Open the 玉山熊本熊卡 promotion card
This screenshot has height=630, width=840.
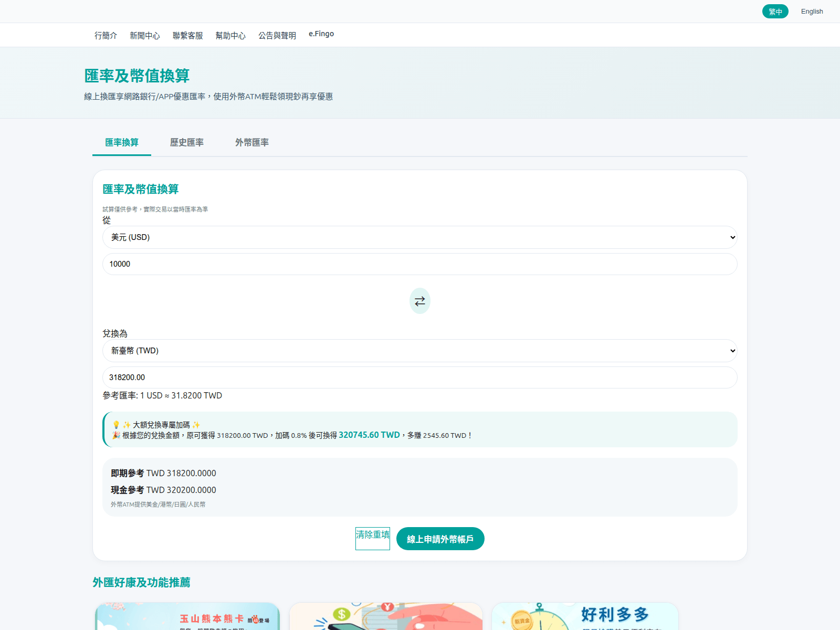[x=187, y=616]
